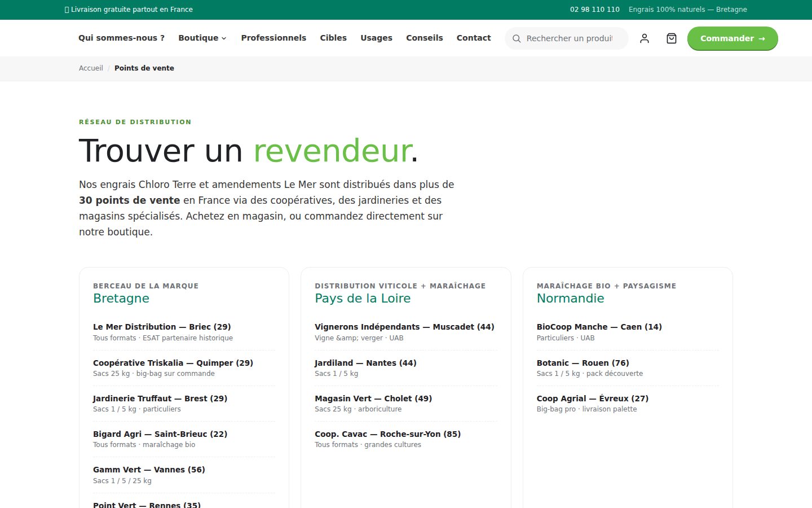Click the search magnifier icon
The width and height of the screenshot is (812, 508).
tap(517, 38)
